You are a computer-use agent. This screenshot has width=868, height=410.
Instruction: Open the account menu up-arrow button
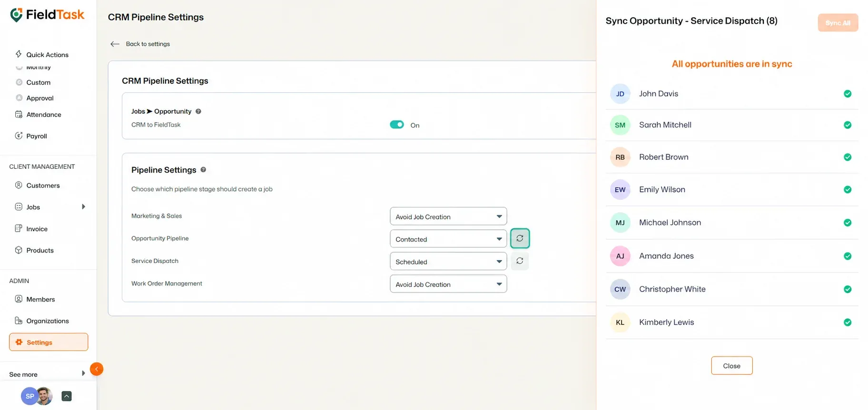click(67, 396)
